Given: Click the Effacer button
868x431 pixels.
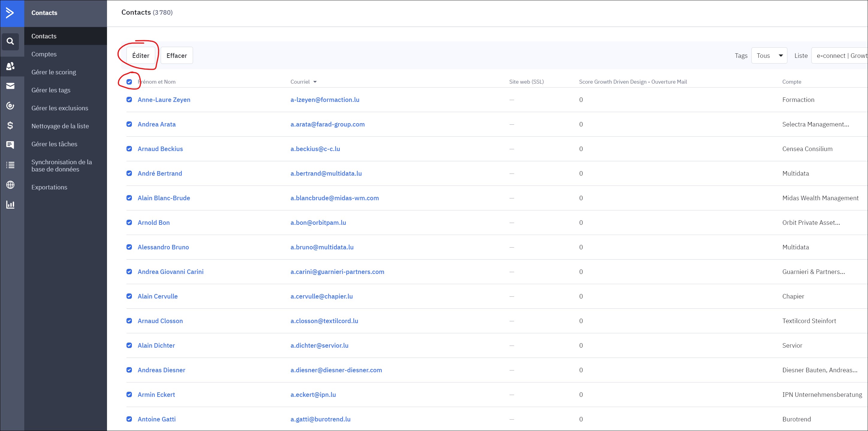Looking at the screenshot, I should (177, 56).
